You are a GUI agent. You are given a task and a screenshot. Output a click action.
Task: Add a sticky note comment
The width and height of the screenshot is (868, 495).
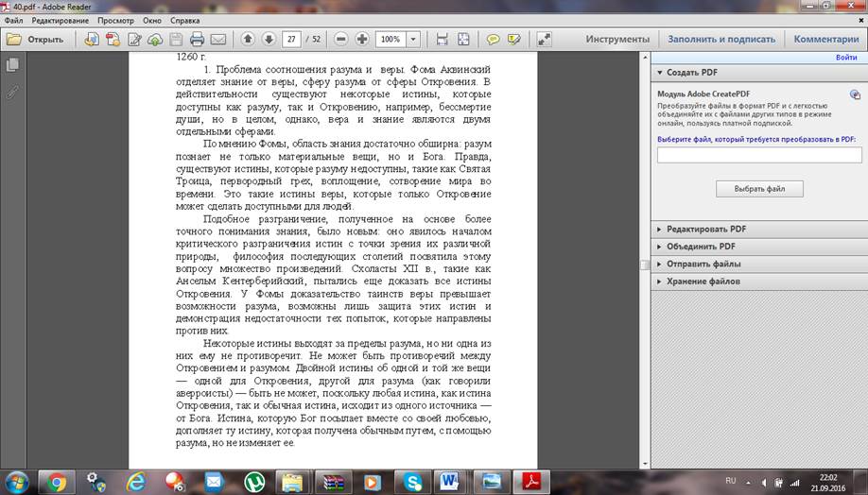(493, 40)
